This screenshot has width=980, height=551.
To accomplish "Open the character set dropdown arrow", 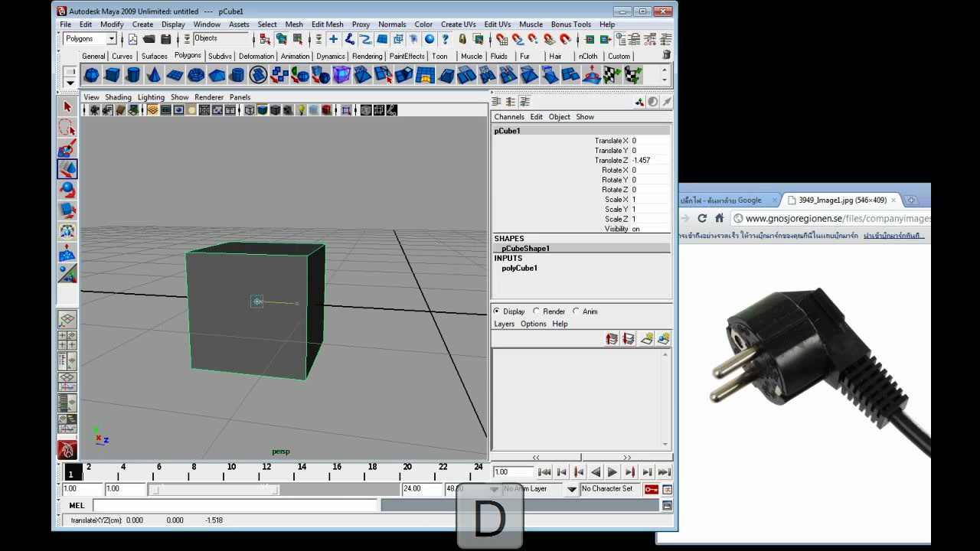I will 571,489.
